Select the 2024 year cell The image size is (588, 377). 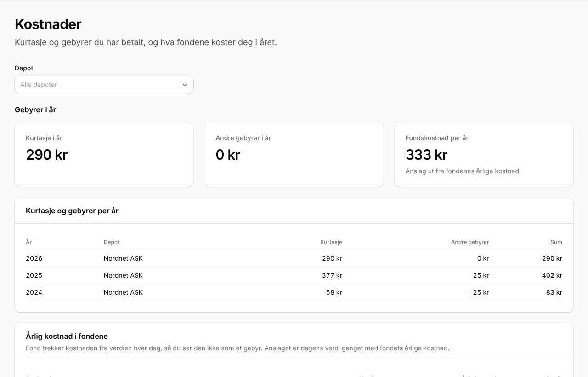[34, 292]
